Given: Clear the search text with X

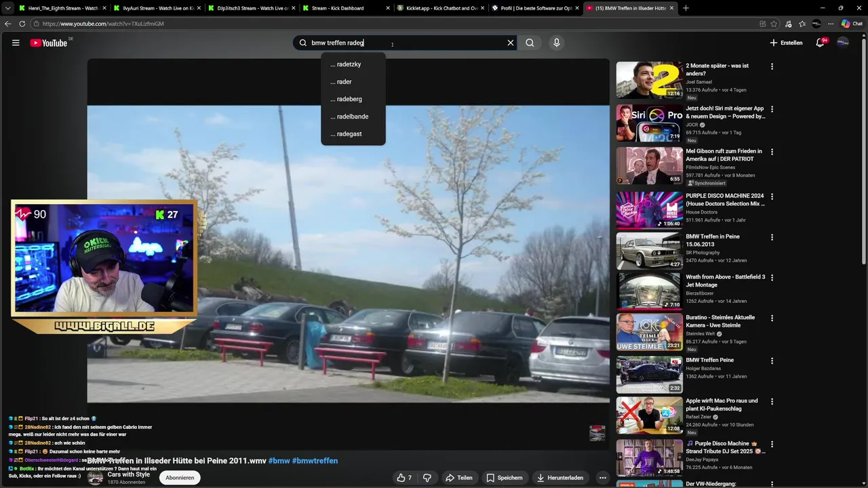Looking at the screenshot, I should tap(511, 43).
